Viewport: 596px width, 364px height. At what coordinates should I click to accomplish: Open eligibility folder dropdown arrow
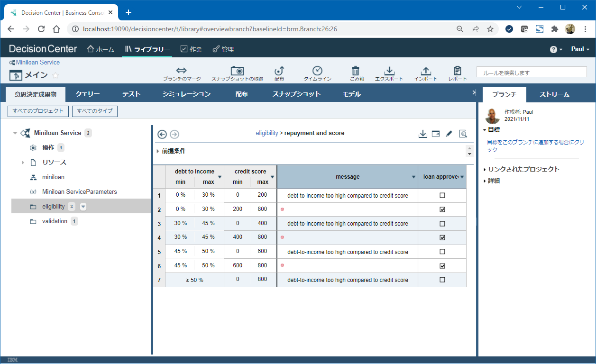[x=83, y=207]
